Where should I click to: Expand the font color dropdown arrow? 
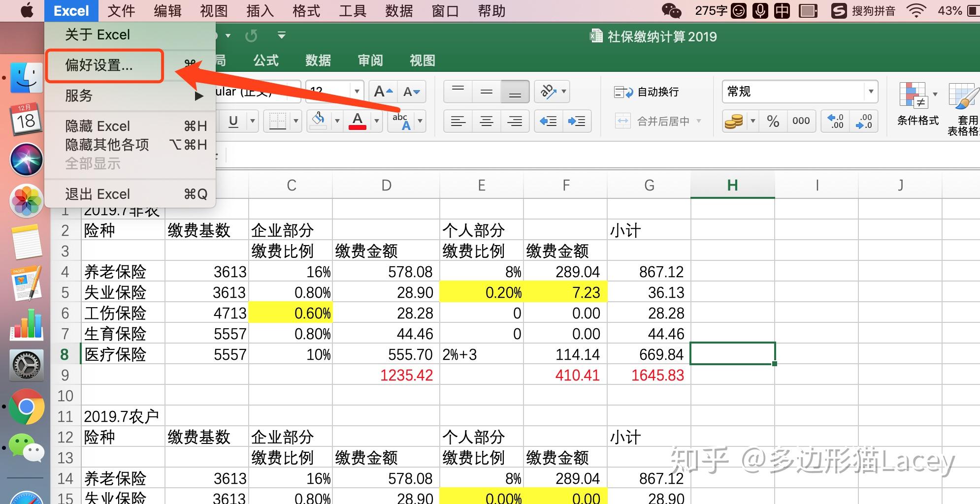(x=376, y=121)
